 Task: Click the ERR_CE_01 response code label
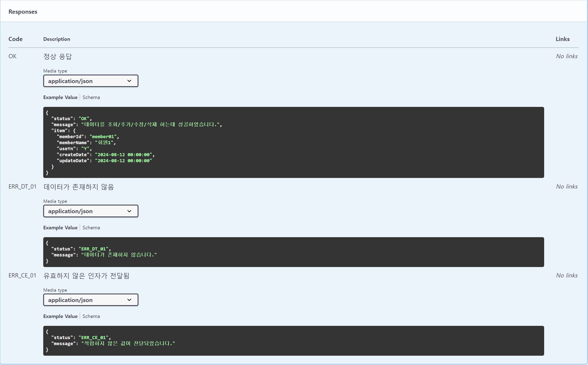22,276
